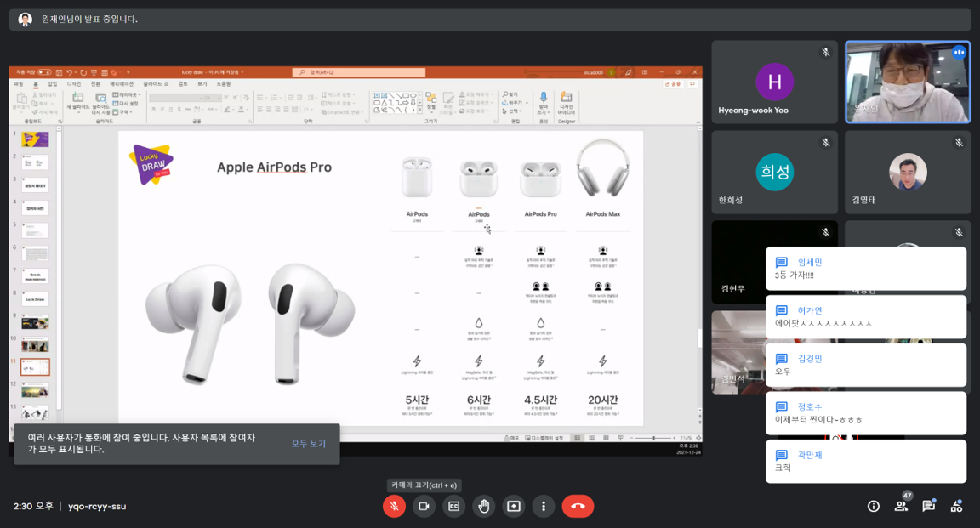Switch to Reading view icon
This screenshot has height=528, width=980.
coord(606,438)
